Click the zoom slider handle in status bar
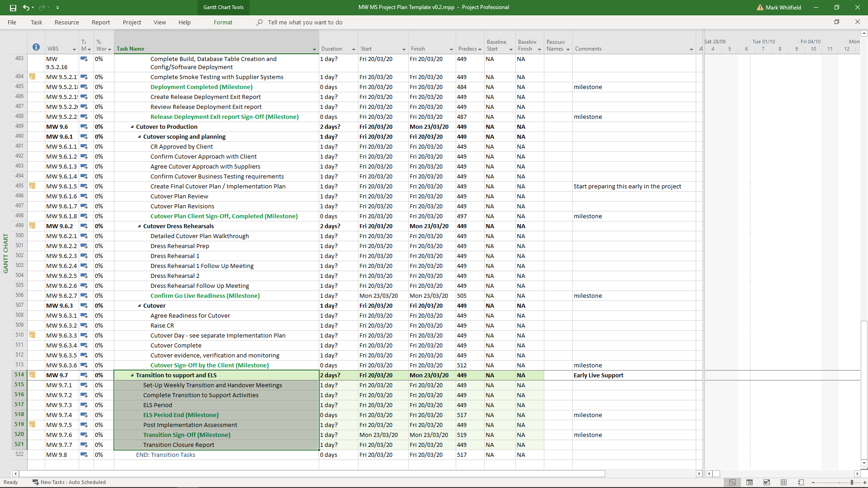The image size is (868, 488). 852,483
